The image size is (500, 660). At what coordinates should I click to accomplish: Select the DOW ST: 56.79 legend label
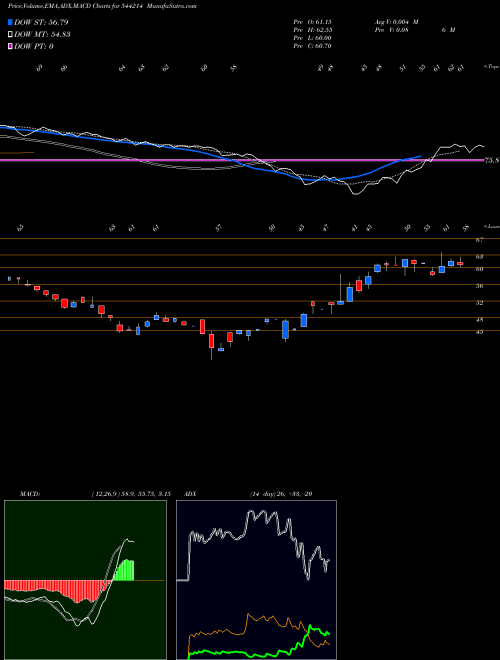pyautogui.click(x=41, y=22)
